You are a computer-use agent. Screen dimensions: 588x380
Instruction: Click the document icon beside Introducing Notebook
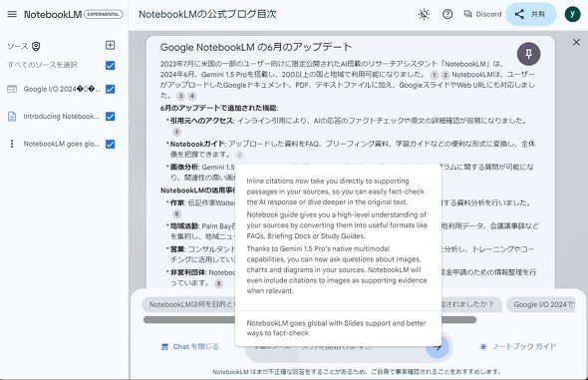12,117
